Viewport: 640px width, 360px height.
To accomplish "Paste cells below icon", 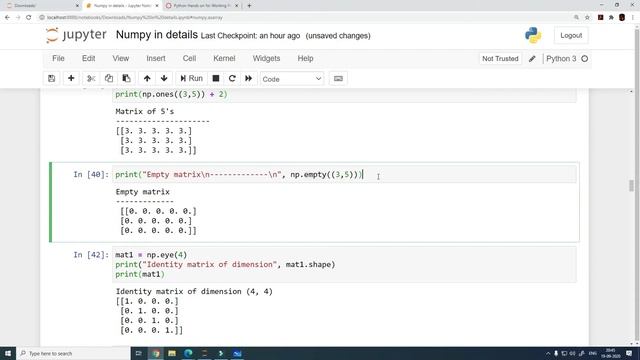I will tap(127, 78).
